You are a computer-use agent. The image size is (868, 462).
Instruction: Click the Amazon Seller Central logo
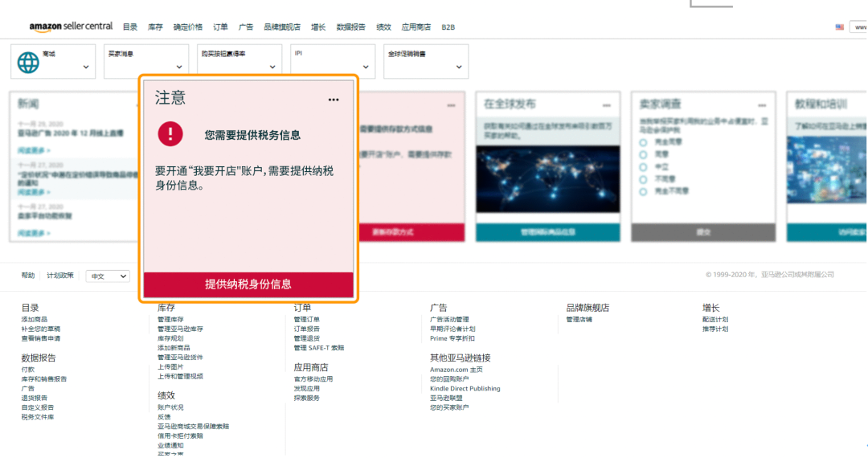[x=71, y=27]
